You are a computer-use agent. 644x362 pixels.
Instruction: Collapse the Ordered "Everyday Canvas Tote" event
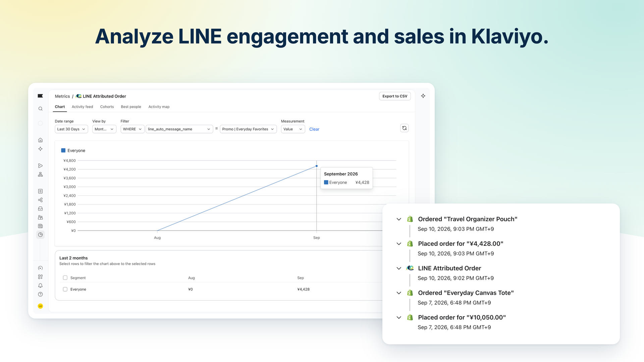(x=399, y=293)
